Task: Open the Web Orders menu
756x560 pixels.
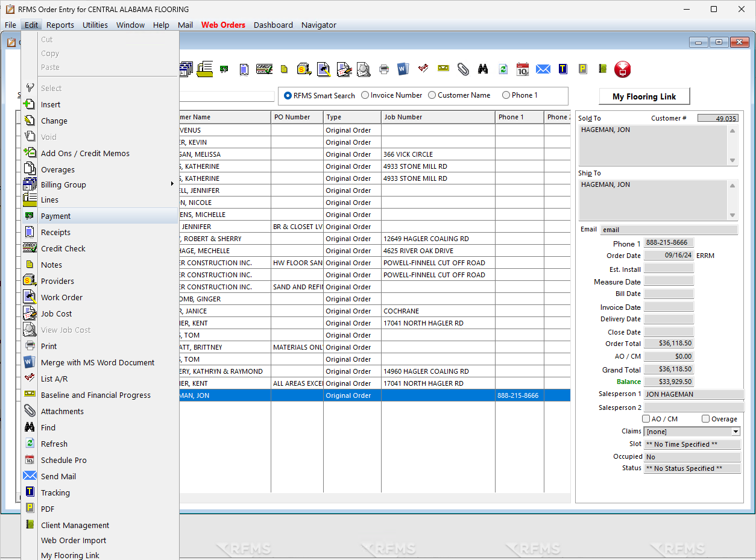Action: point(223,25)
